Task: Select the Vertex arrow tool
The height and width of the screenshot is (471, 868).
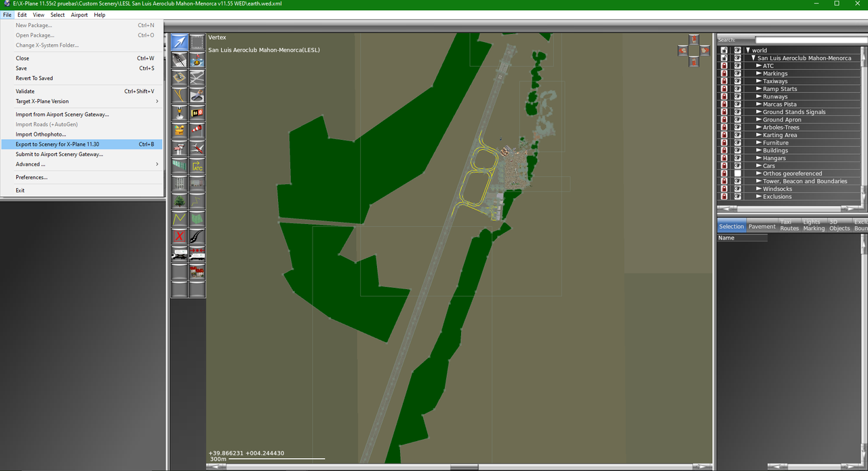Action: point(179,42)
